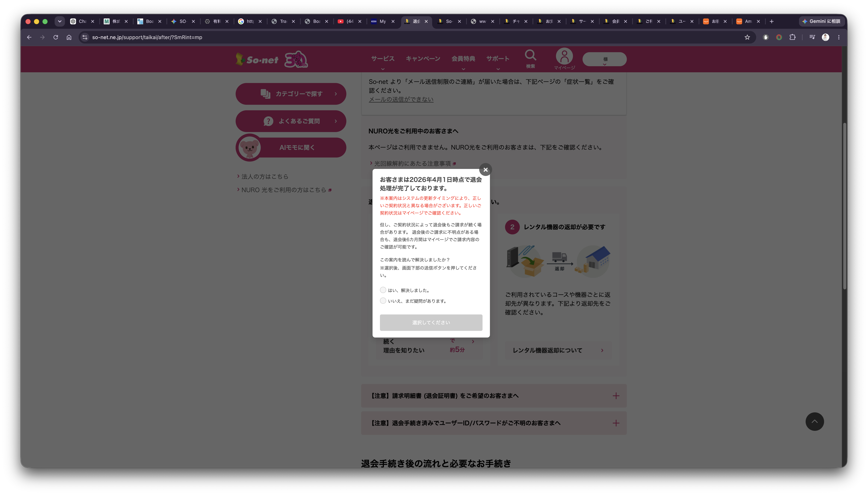This screenshot has height=495, width=868.
Task: Open the 会員特典 navigation menu
Action: coord(463,58)
